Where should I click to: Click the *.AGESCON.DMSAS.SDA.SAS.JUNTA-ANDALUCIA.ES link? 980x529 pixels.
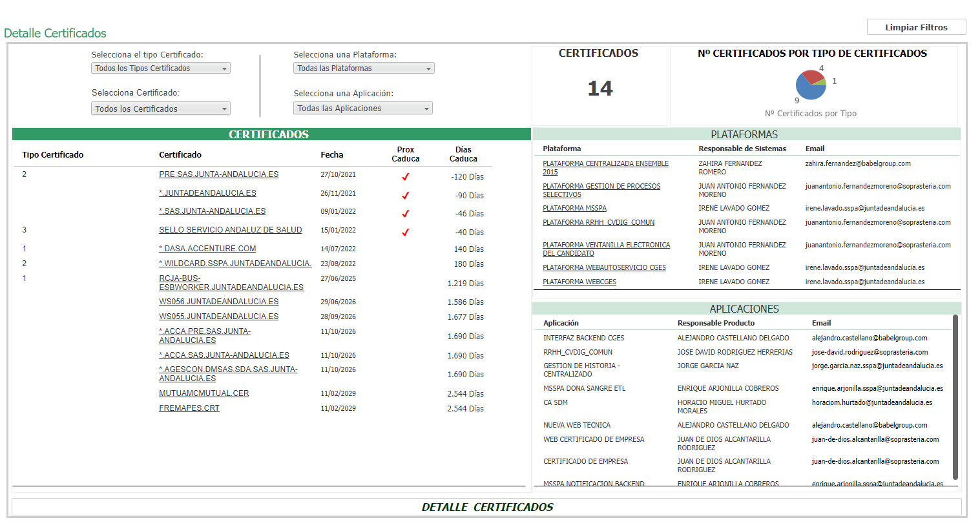pos(229,374)
